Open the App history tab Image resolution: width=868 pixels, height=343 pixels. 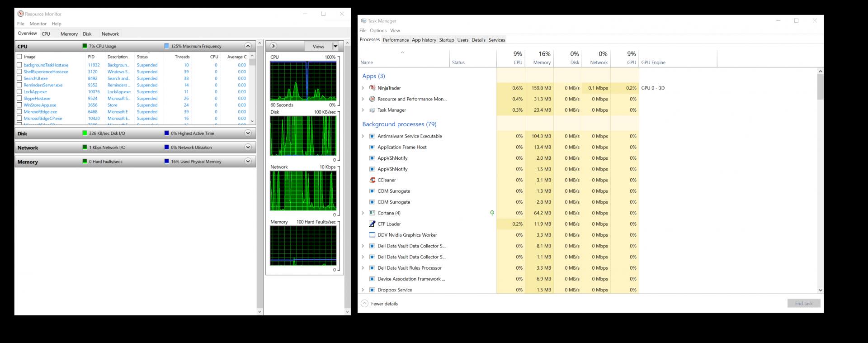coord(424,40)
